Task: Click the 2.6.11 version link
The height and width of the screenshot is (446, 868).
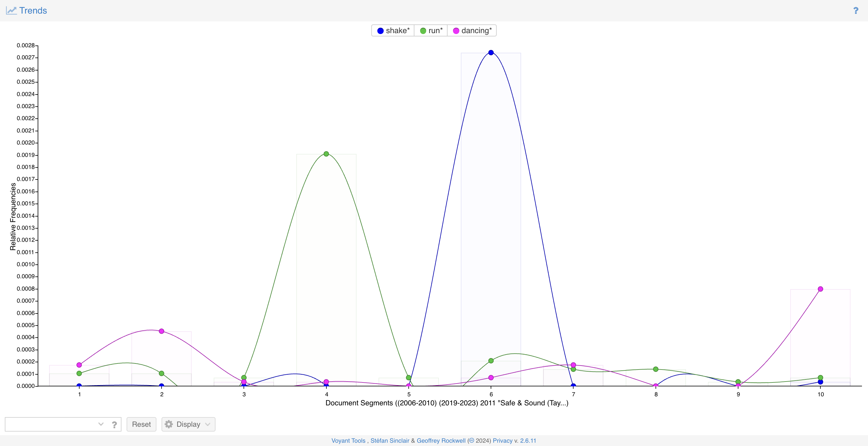Action: pyautogui.click(x=528, y=441)
